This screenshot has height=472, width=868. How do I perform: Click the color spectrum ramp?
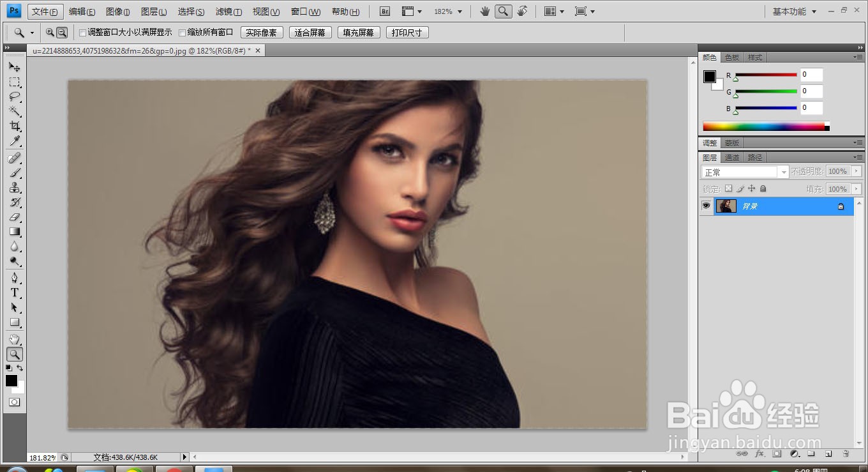763,126
